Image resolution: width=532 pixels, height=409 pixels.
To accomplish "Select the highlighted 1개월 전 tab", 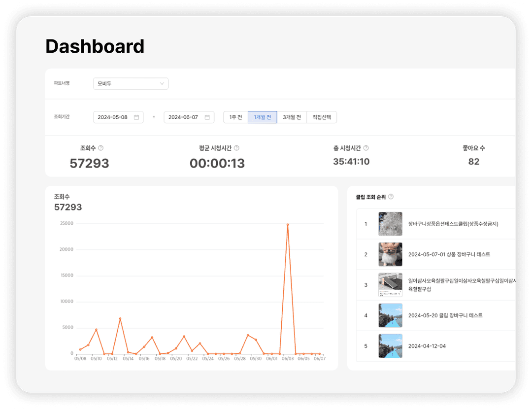I will [262, 117].
